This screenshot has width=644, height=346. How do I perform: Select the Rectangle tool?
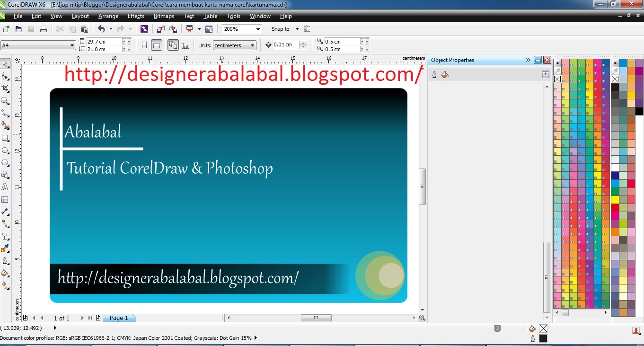(5, 138)
